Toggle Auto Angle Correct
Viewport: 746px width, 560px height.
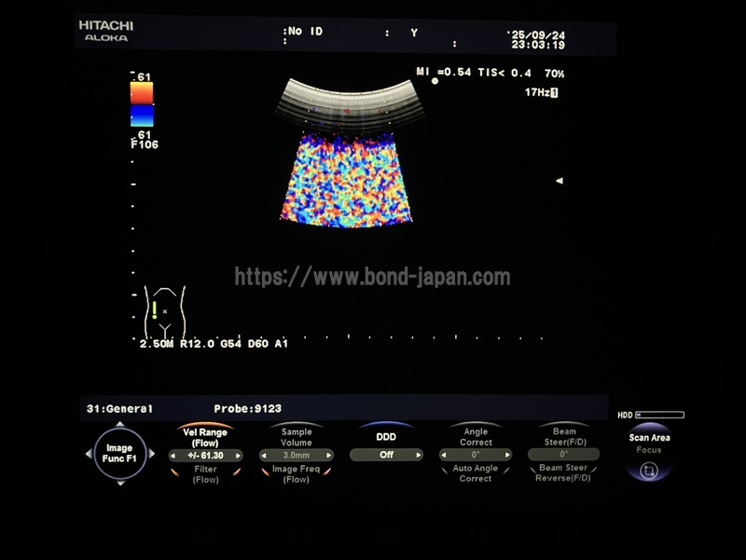click(x=475, y=473)
